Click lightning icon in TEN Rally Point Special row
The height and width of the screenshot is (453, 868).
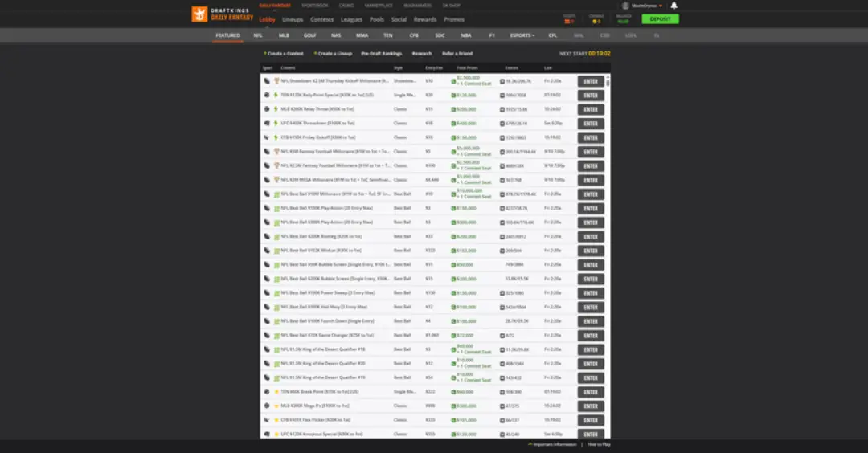point(276,95)
